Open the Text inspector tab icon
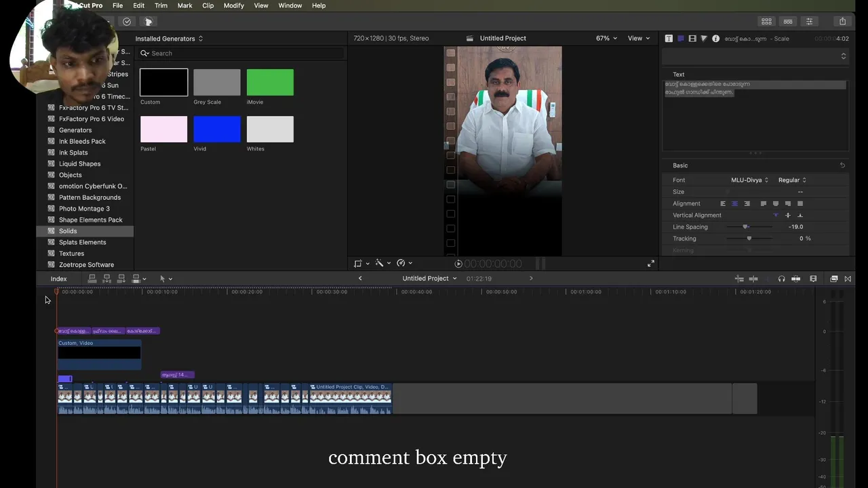 [669, 39]
